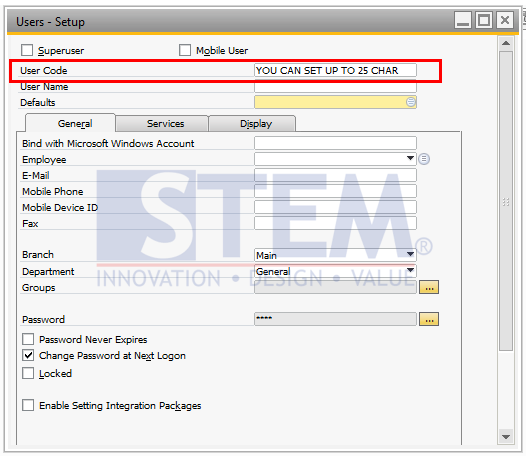Minimize the Users - Setup window

(x=463, y=20)
